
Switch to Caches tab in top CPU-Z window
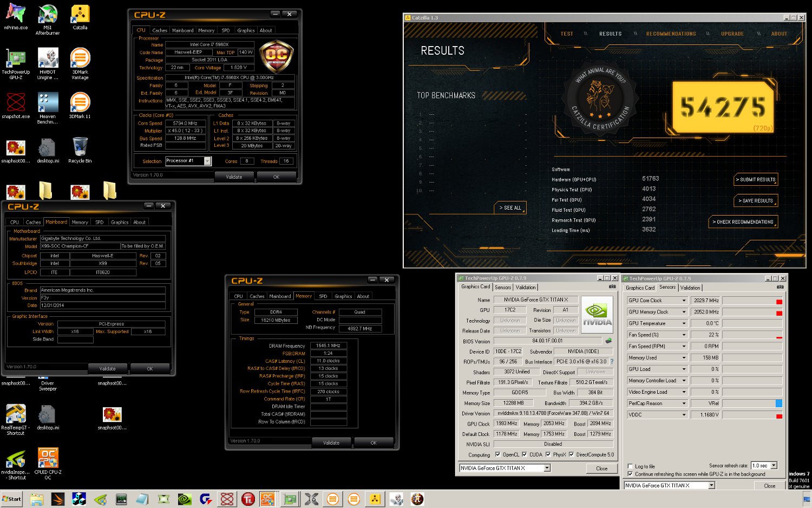click(160, 30)
